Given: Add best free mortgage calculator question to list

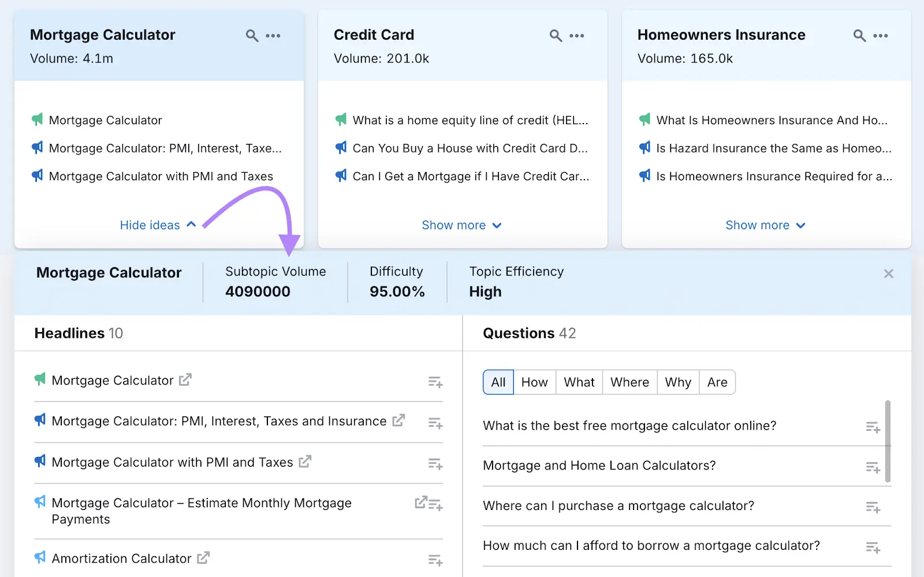Looking at the screenshot, I should 872,427.
